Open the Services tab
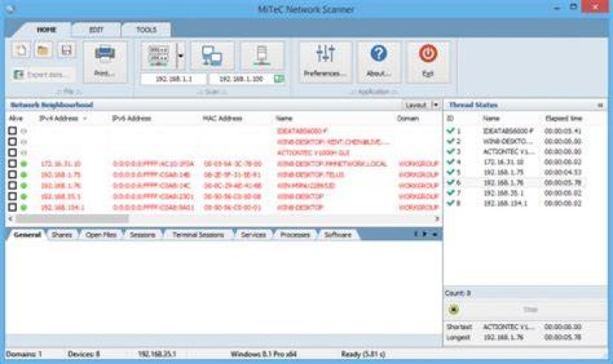The image size is (613, 364). pyautogui.click(x=254, y=235)
